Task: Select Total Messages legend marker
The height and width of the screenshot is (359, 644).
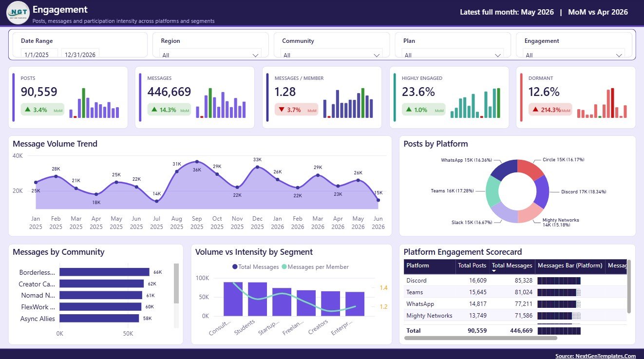Action: [235, 267]
